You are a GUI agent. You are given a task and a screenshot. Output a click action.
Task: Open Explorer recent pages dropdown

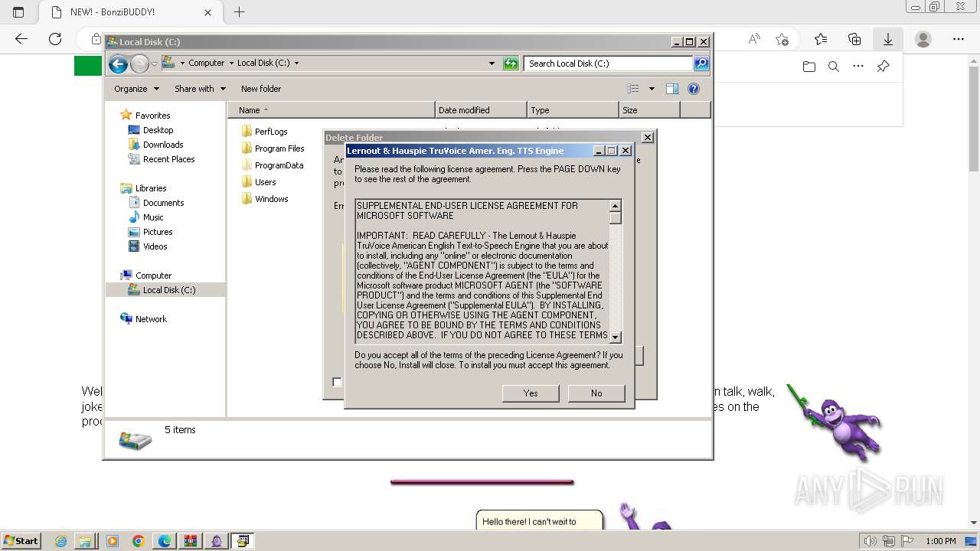pyautogui.click(x=154, y=64)
